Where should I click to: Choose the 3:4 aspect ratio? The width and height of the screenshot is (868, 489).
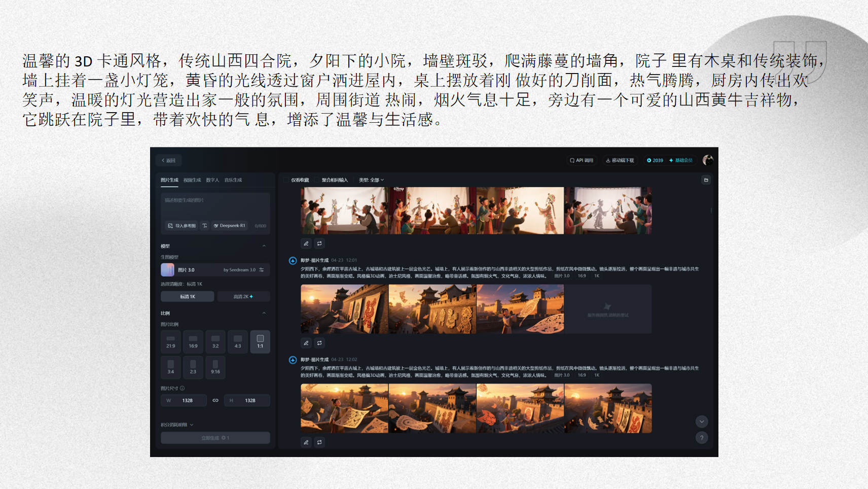[171, 367]
